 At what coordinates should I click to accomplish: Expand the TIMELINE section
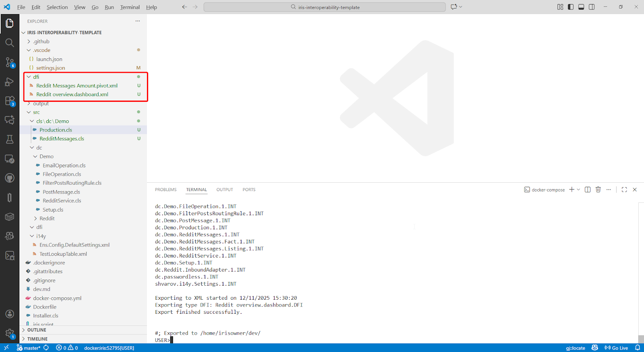tap(37, 339)
